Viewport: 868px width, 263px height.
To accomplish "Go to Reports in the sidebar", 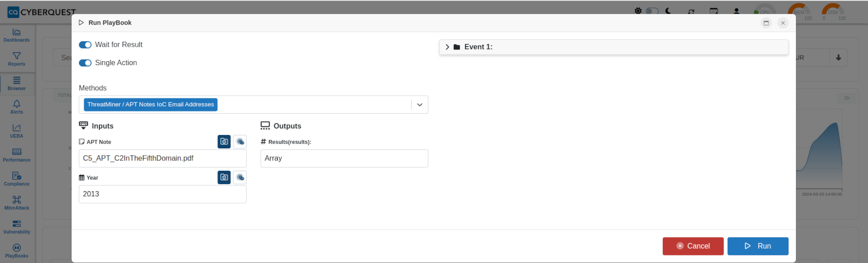I will coord(17,59).
